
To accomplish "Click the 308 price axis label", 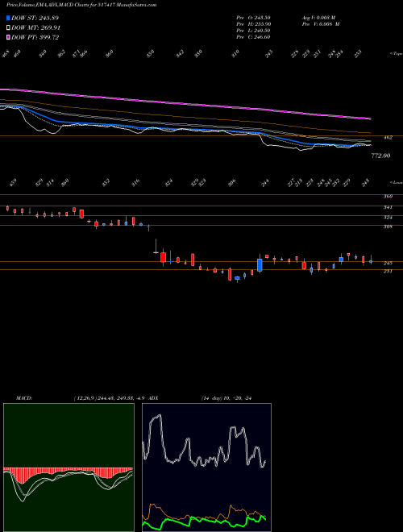I will [x=388, y=227].
